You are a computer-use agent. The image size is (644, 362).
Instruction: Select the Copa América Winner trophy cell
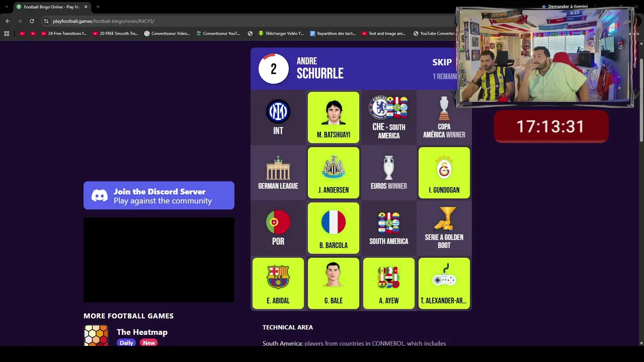pyautogui.click(x=444, y=118)
